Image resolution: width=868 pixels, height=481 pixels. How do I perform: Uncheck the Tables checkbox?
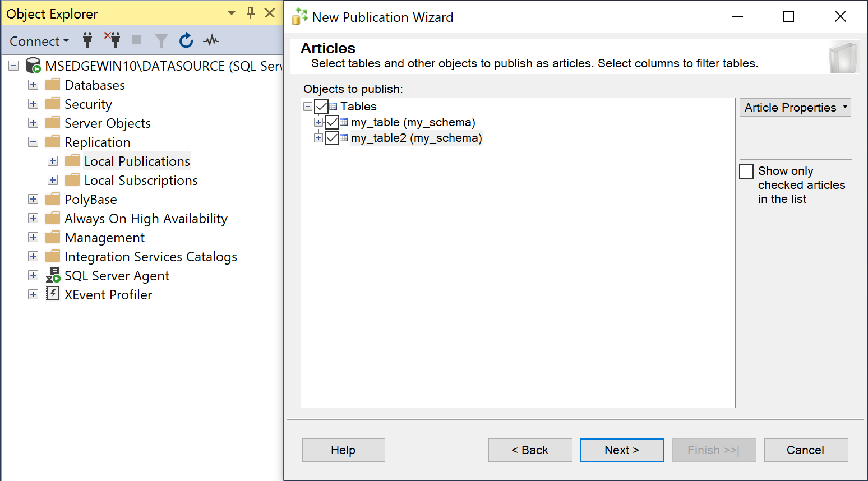pyautogui.click(x=321, y=107)
